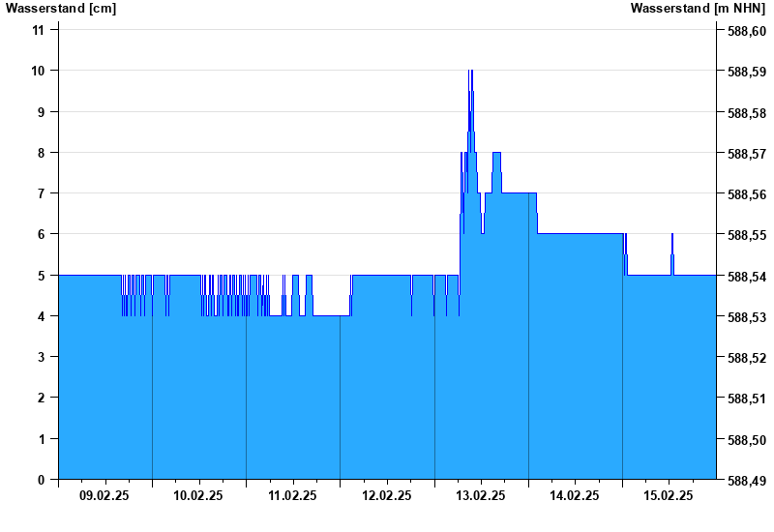Select the right axis value 588,55
Image resolution: width=774 pixels, height=532 pixels.
coord(746,236)
